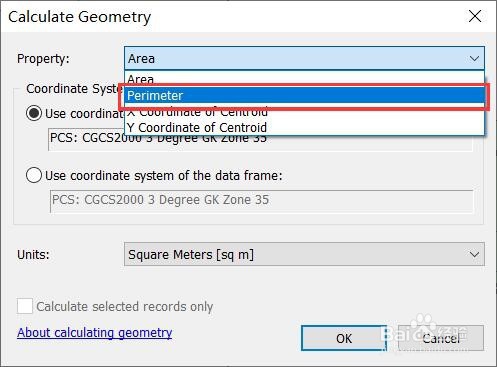Pick X Coordinate of Centroid option
This screenshot has width=497, height=367.
coord(304,112)
